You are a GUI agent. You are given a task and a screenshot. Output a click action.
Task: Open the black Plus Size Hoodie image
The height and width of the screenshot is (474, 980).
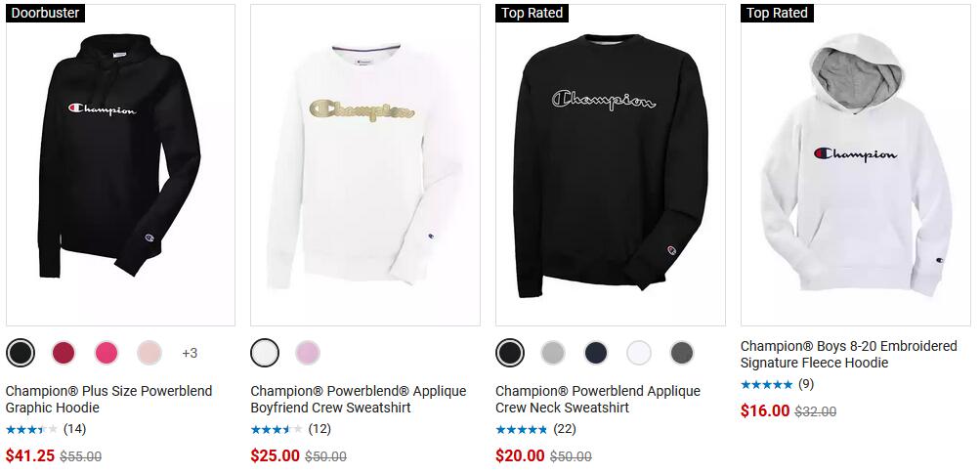(x=120, y=165)
